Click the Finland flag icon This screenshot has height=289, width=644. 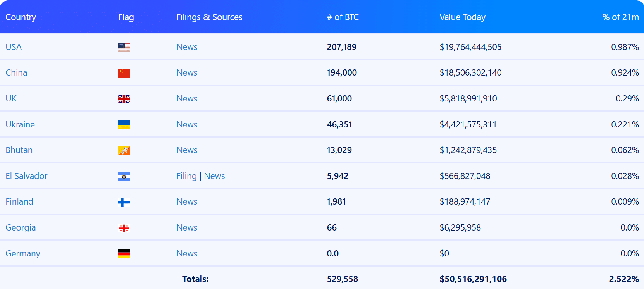[x=124, y=202]
